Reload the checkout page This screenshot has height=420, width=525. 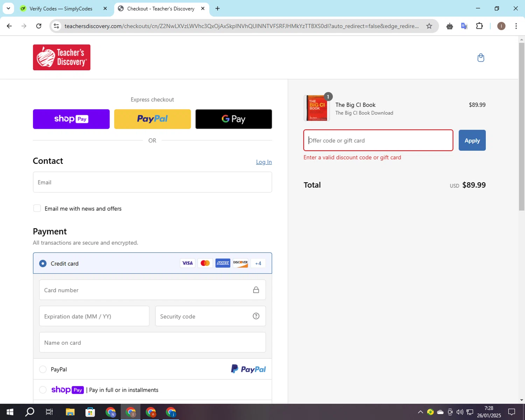point(39,26)
